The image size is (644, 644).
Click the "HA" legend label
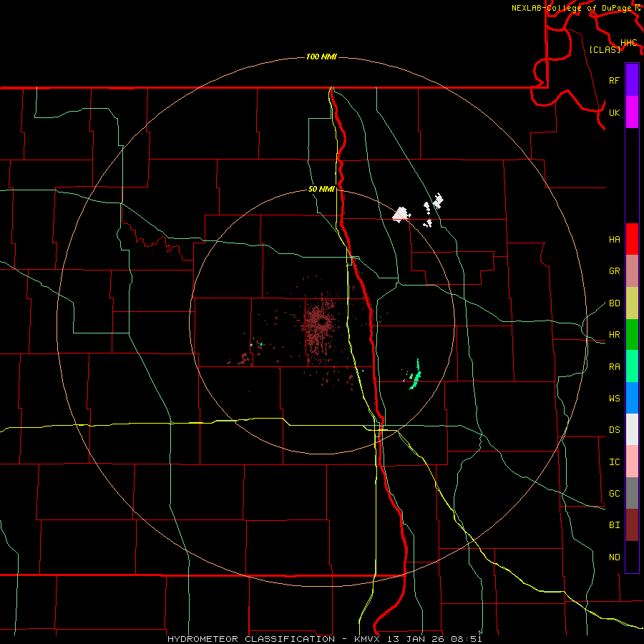[x=614, y=240]
